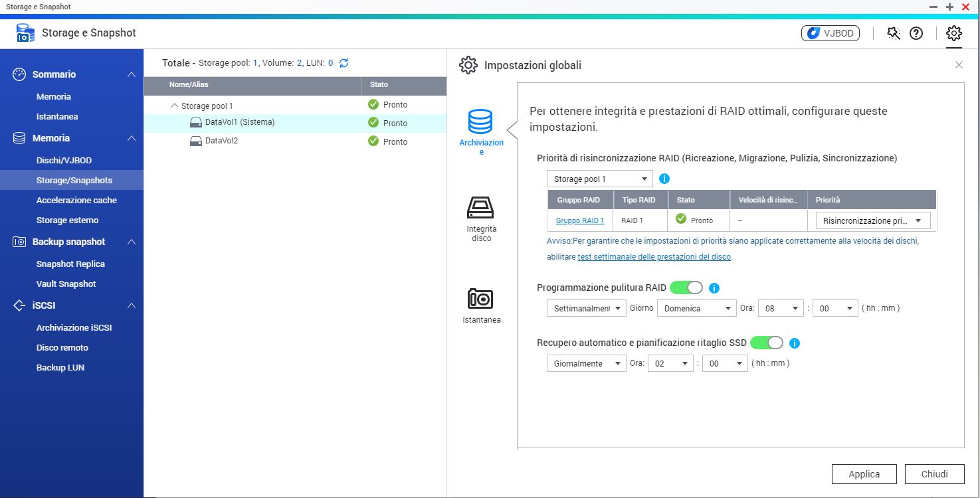Select Dischi/VJBOD in the sidebar
The image size is (980, 498).
coord(64,160)
